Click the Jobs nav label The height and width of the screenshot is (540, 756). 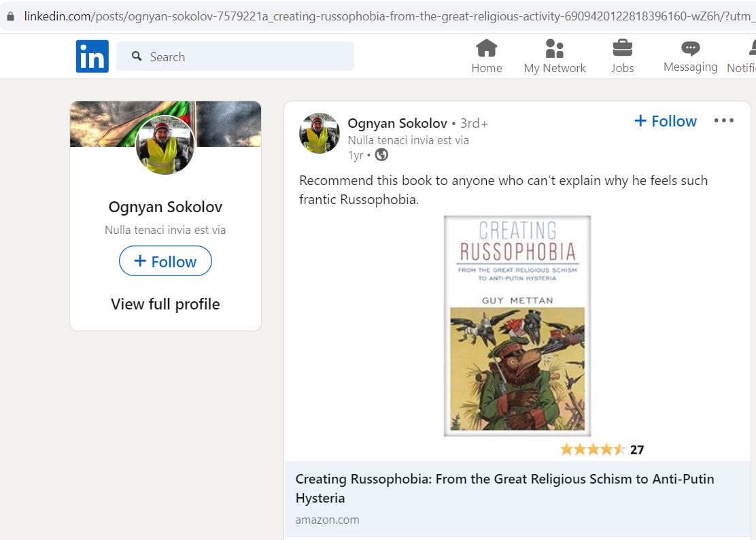(623, 68)
